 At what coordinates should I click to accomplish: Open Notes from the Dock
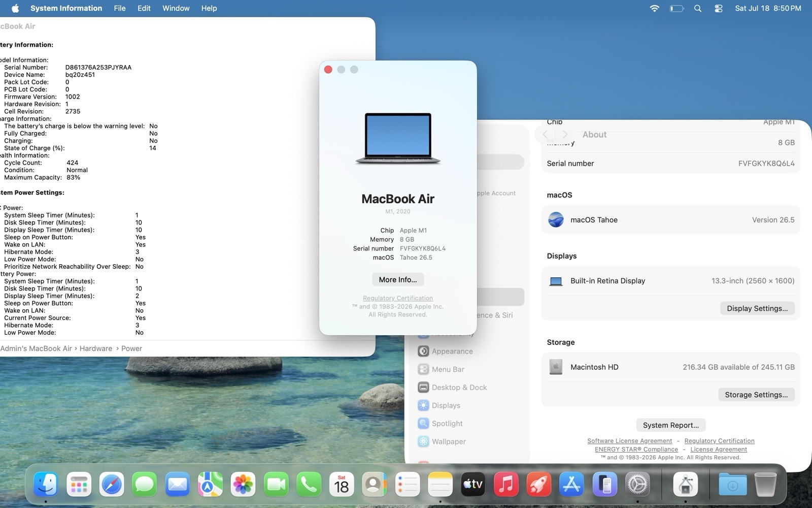pos(440,484)
